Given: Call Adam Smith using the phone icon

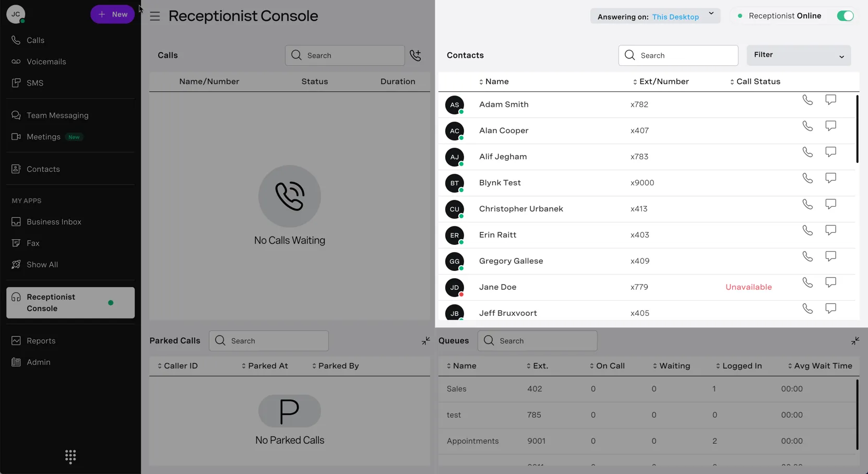Looking at the screenshot, I should (807, 100).
